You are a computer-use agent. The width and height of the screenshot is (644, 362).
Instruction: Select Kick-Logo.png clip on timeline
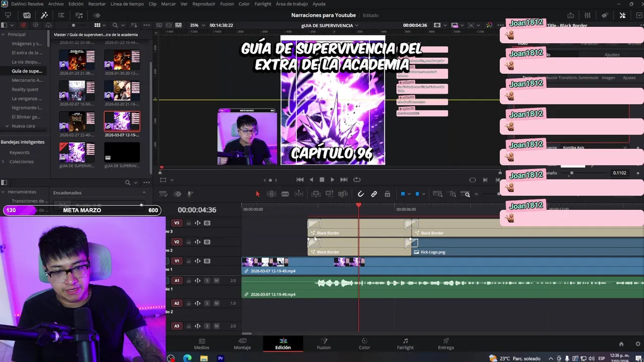coord(528,247)
